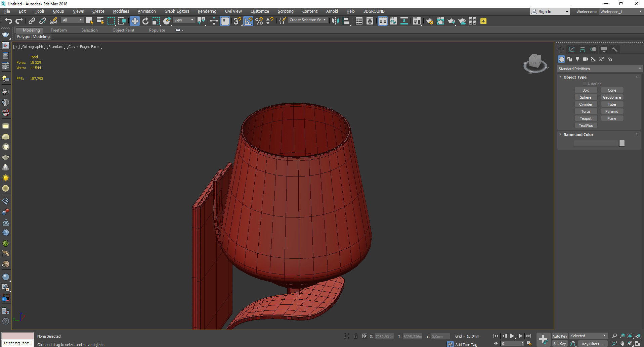Switch to the Freeform ribbon tab
644x347 pixels.
coord(59,30)
